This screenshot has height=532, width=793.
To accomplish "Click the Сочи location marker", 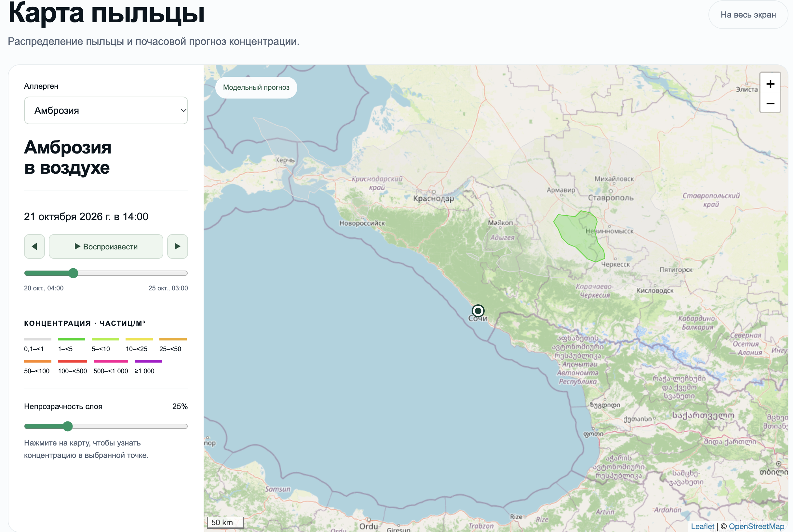I will [478, 311].
